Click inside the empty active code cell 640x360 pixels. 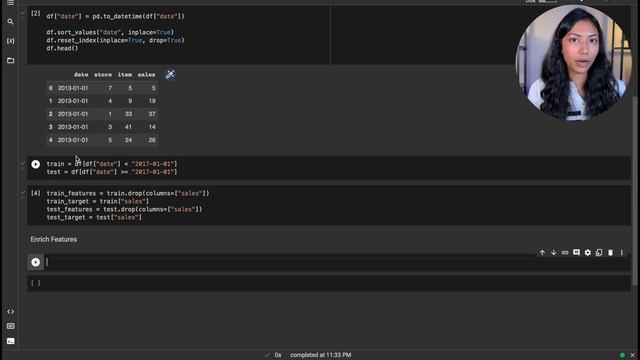pos(337,262)
